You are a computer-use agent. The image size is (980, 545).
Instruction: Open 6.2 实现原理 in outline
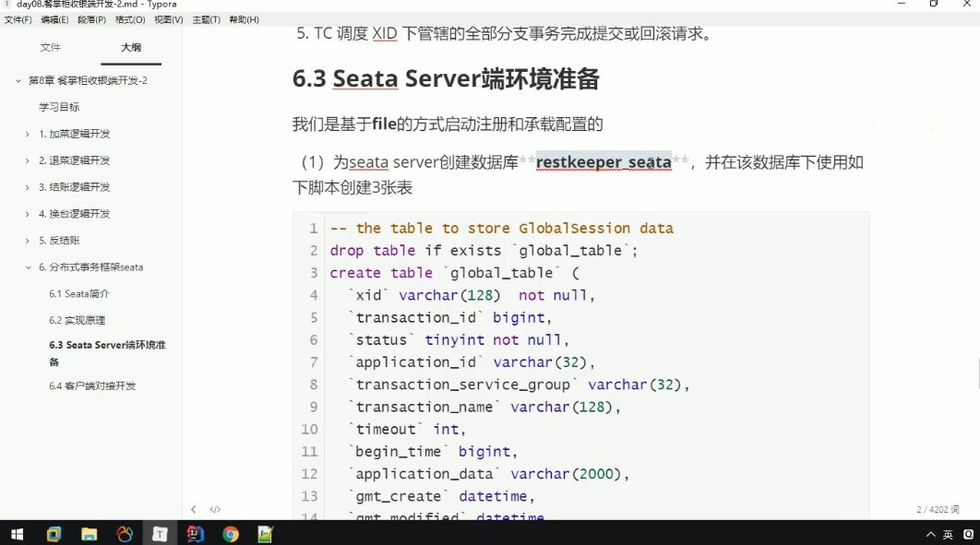(x=78, y=321)
